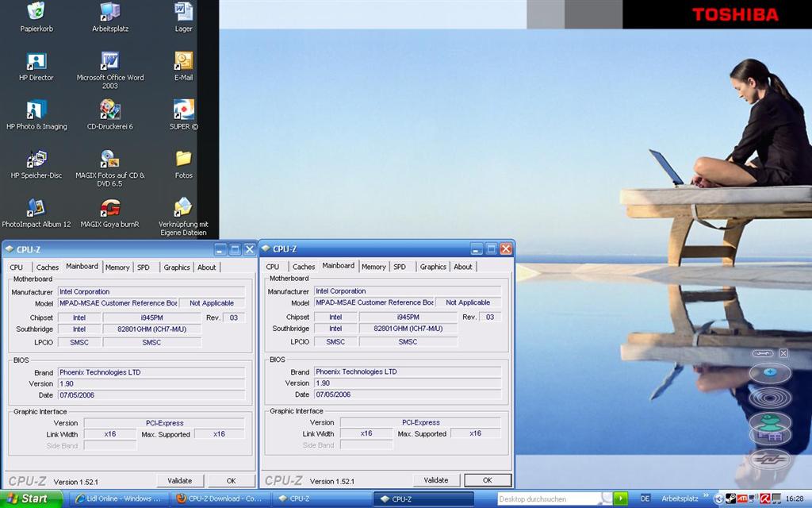Show hidden tray icons arrow
Screen dimensions: 812x508
[x=718, y=498]
